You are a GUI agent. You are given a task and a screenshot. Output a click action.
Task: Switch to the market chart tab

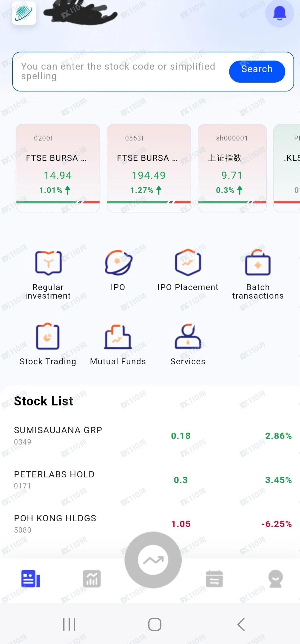[x=92, y=579]
